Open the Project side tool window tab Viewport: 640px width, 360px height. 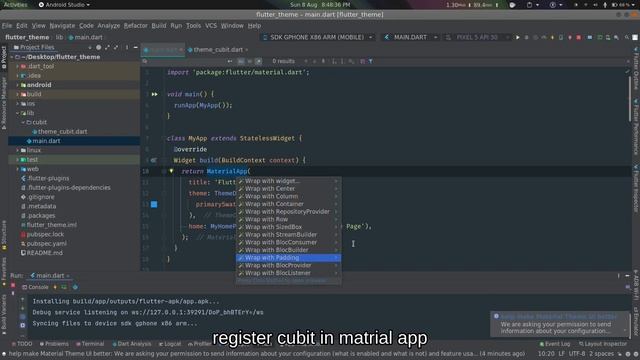(x=4, y=57)
